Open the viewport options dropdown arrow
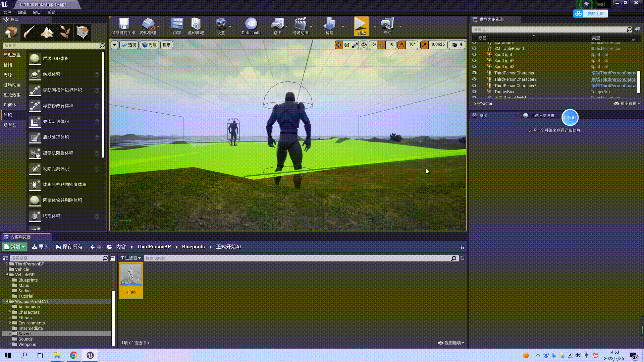 (x=114, y=45)
